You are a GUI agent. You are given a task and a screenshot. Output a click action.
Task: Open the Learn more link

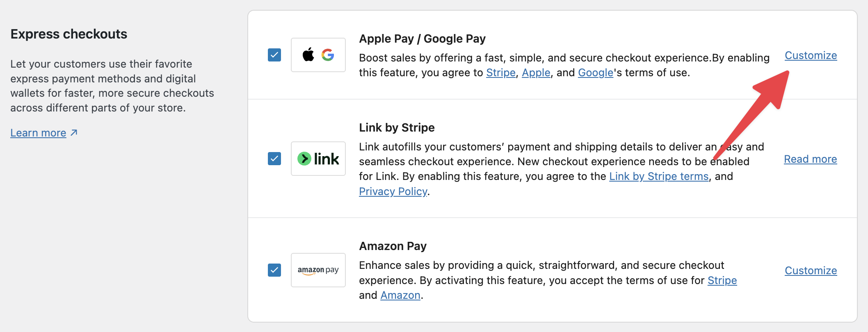click(38, 133)
